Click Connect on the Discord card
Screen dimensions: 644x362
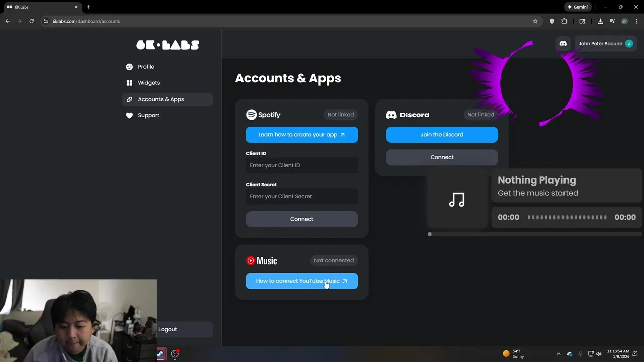coord(442,157)
